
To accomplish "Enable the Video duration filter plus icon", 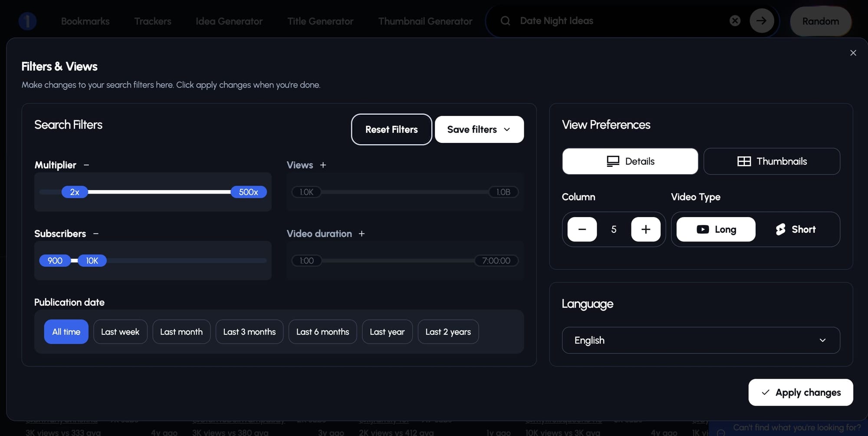I will (362, 234).
